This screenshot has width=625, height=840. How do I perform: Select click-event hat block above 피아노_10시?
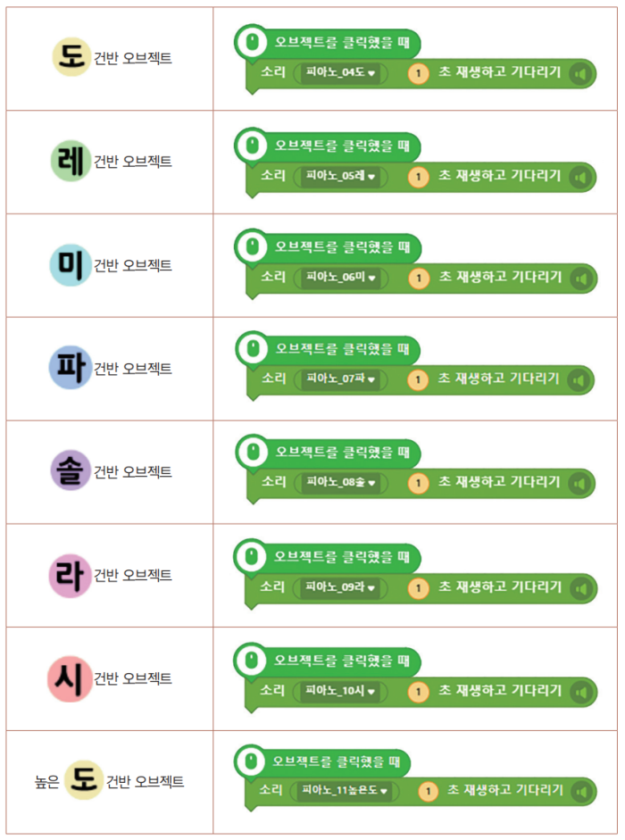pos(327,661)
